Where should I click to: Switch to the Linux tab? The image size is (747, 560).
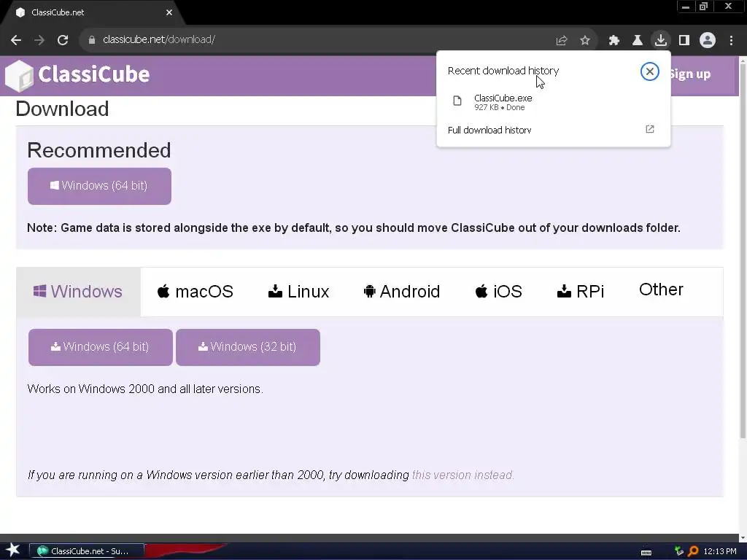point(298,292)
